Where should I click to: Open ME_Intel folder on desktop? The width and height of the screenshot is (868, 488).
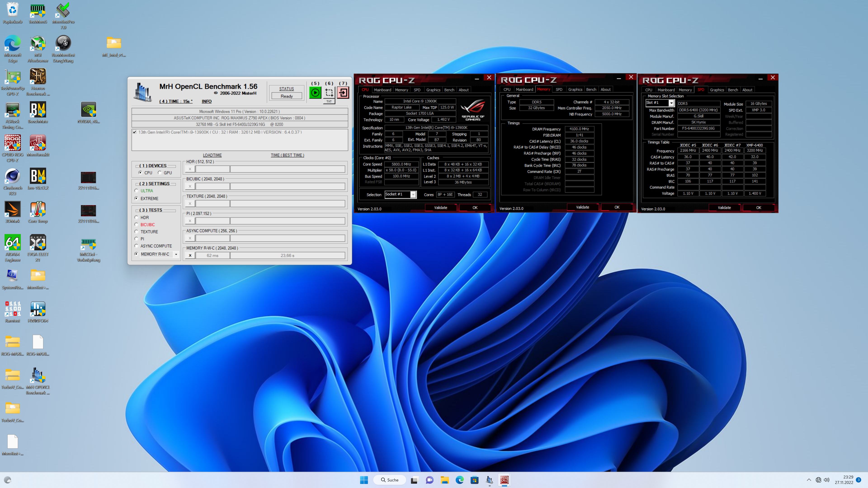114,47
